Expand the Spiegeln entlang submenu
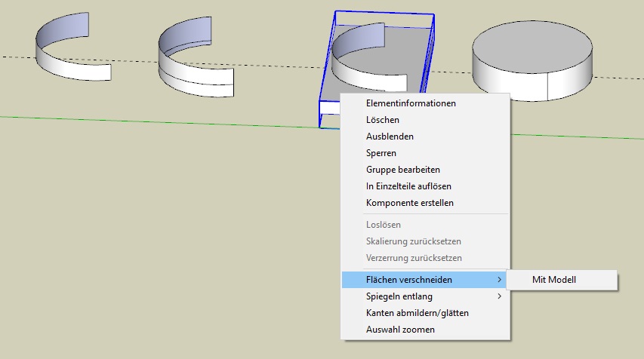Screen dimensions: 644x359 coord(399,296)
